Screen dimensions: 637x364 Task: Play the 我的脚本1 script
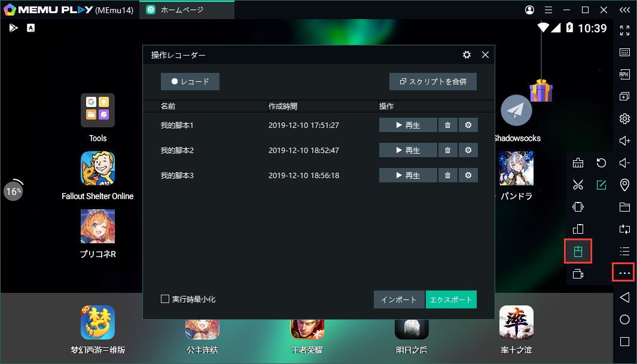point(407,125)
